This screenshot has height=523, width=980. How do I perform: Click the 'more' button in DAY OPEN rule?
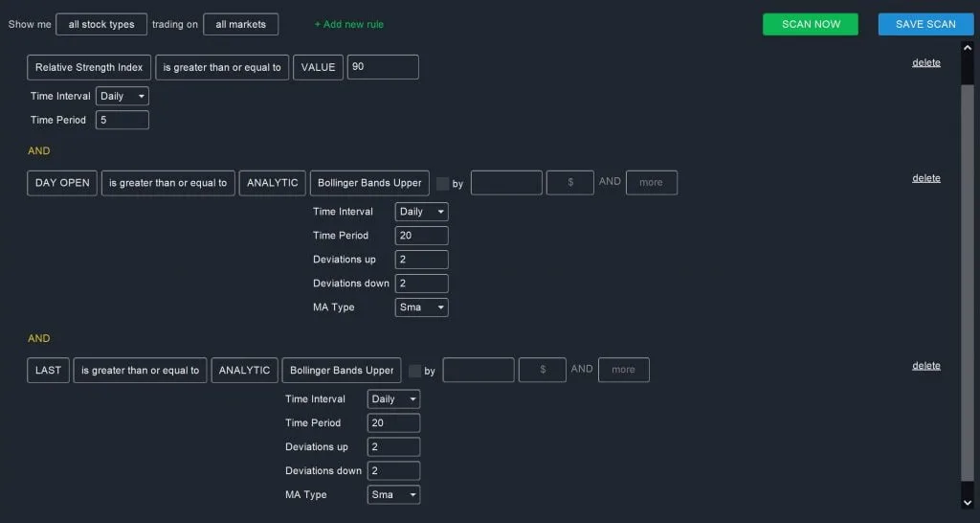point(651,183)
